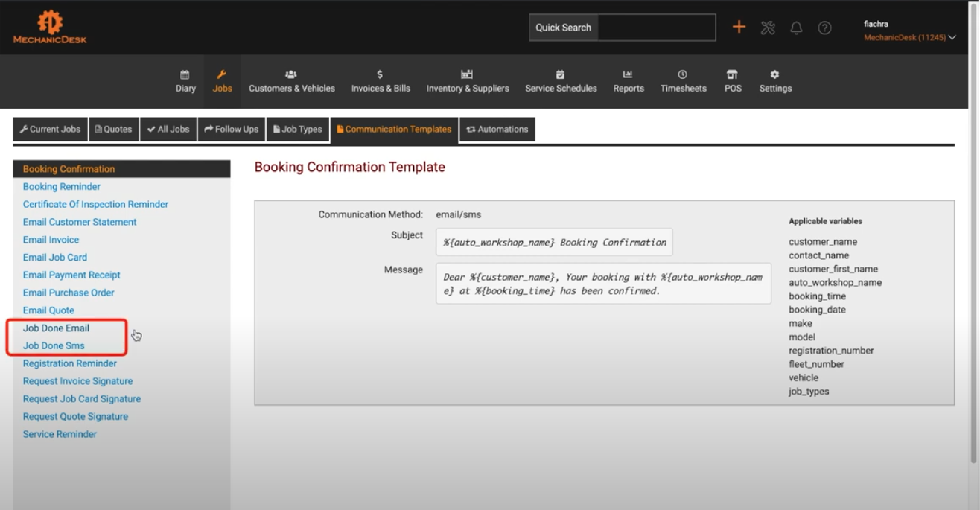The image size is (980, 510).
Task: Expand the MechanicDesk (11245) account dropdown
Action: pyautogui.click(x=910, y=37)
